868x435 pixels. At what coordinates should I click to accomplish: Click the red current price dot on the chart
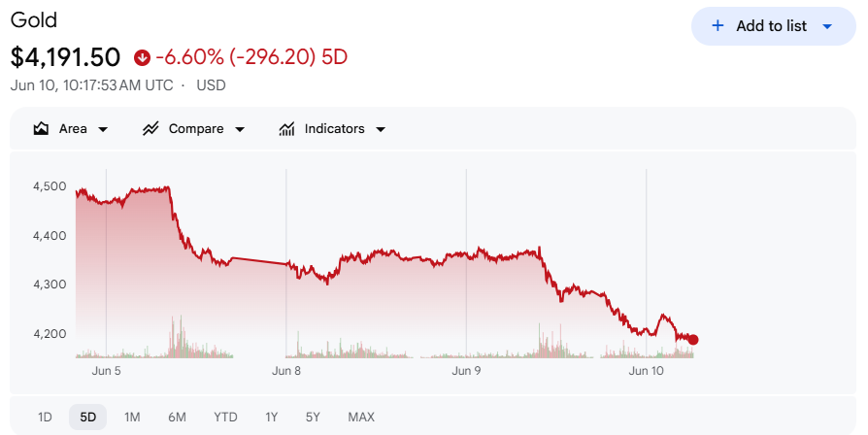coord(692,340)
